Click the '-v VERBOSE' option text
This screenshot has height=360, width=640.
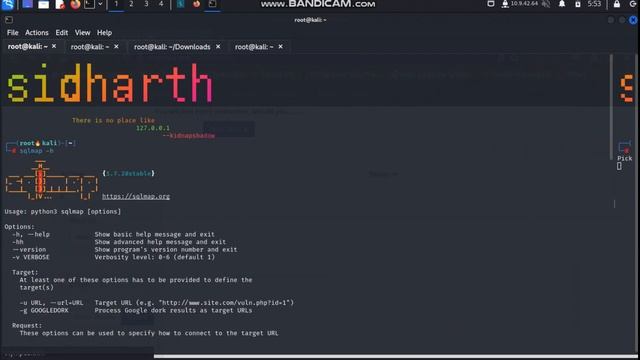[x=31, y=257]
